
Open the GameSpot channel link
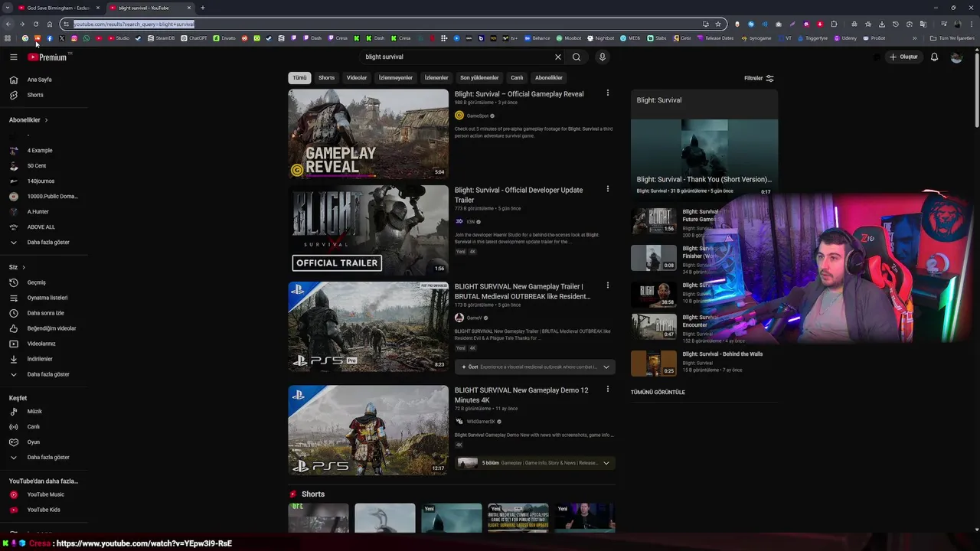(x=477, y=116)
